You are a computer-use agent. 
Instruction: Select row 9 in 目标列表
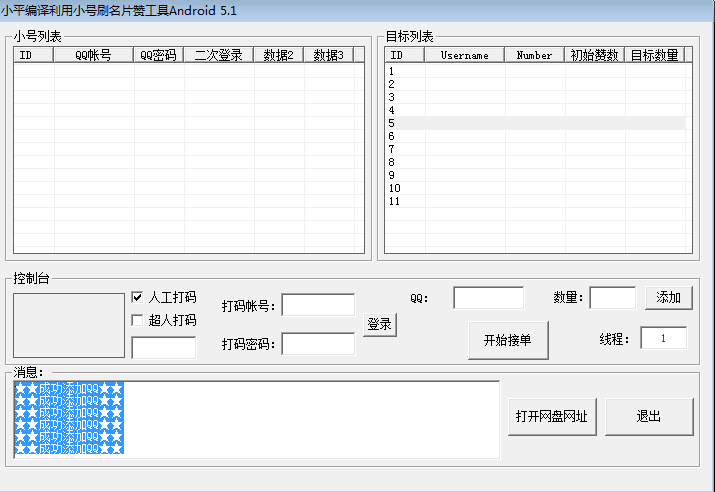coord(535,175)
